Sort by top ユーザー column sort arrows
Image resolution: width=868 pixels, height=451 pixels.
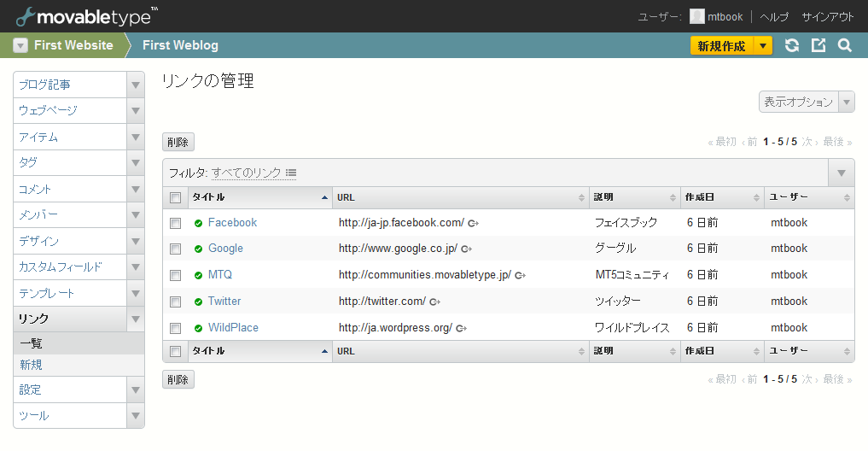847,198
